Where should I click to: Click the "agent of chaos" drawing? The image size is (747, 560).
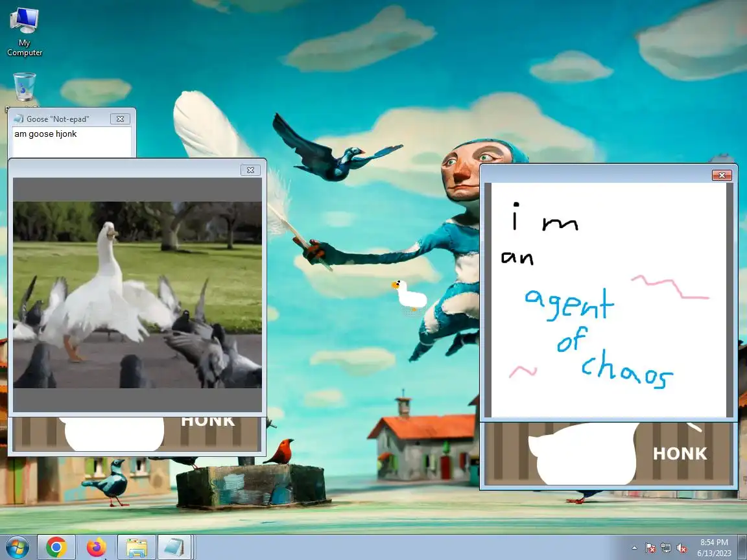click(609, 300)
